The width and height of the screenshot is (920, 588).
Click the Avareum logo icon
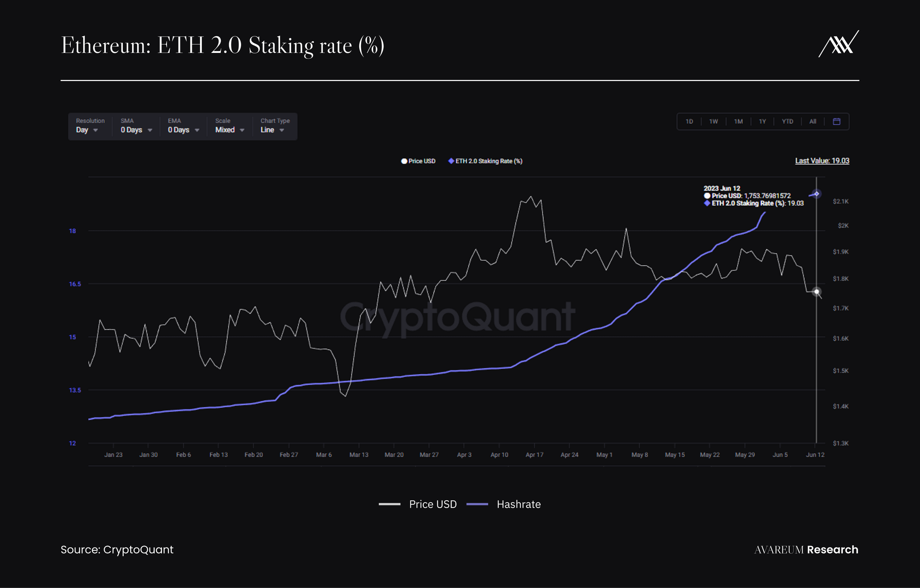839,44
